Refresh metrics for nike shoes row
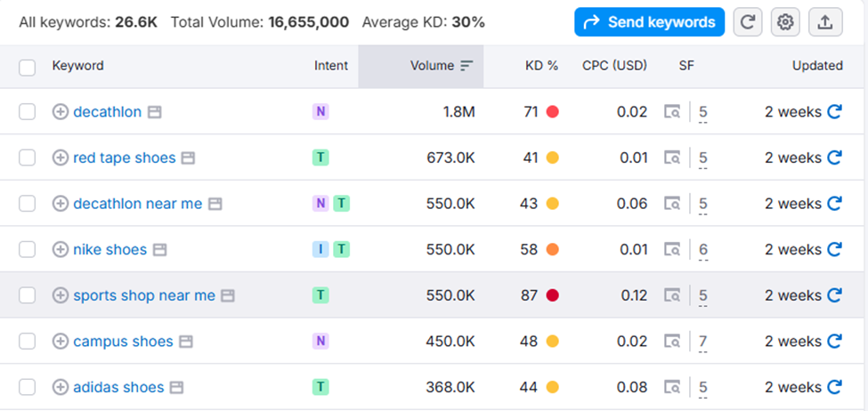The image size is (868, 411). point(834,249)
